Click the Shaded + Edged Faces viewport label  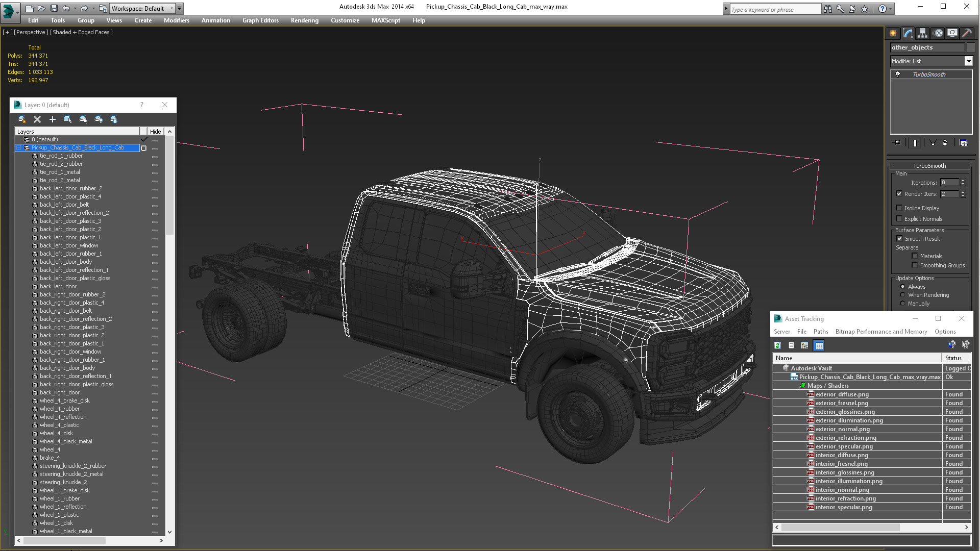(x=82, y=32)
